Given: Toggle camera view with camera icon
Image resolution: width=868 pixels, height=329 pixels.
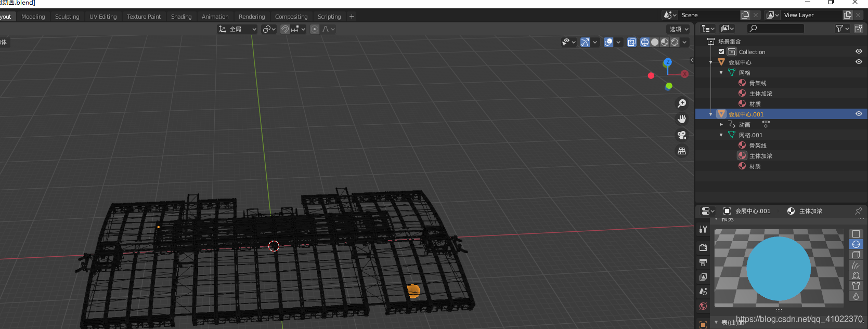Looking at the screenshot, I should 682,135.
